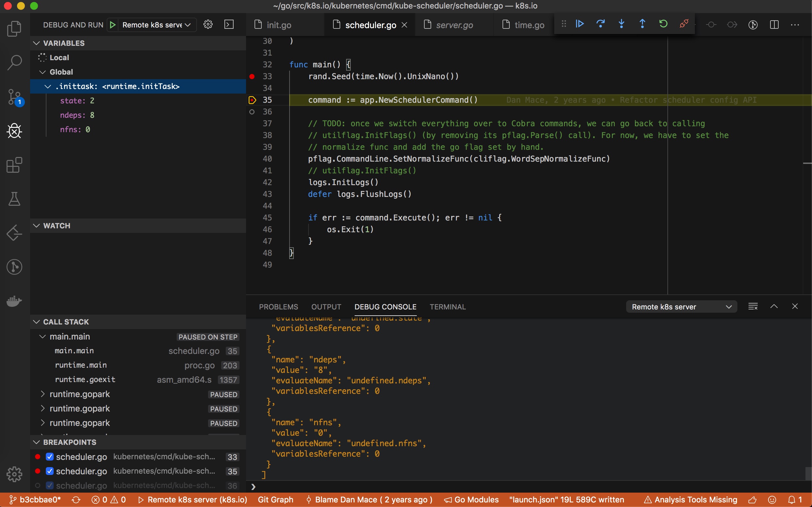Step into the function call
812x507 pixels.
622,24
